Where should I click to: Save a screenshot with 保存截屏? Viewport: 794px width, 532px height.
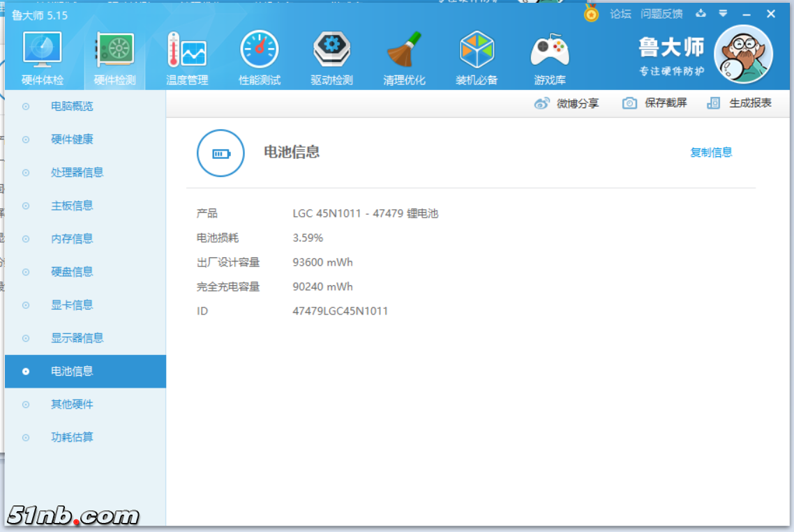pyautogui.click(x=654, y=103)
